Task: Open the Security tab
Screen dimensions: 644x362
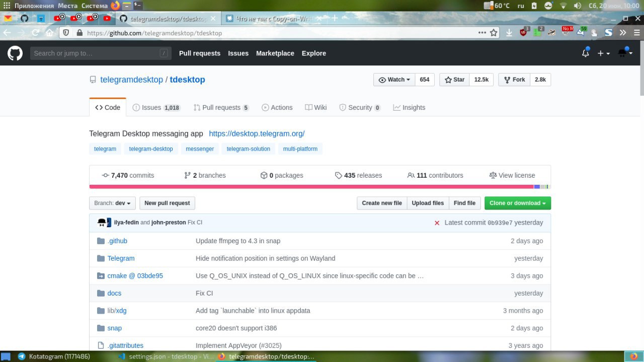Action: [x=360, y=107]
